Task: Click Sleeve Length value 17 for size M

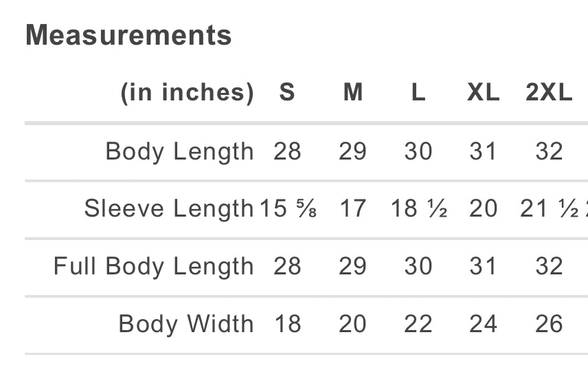Action: [x=352, y=208]
